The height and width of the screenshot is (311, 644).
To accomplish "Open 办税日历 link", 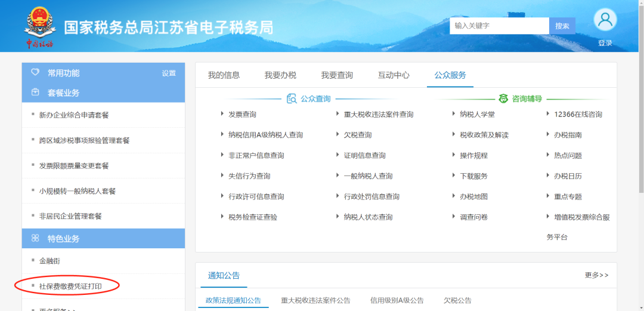I will 568,176.
